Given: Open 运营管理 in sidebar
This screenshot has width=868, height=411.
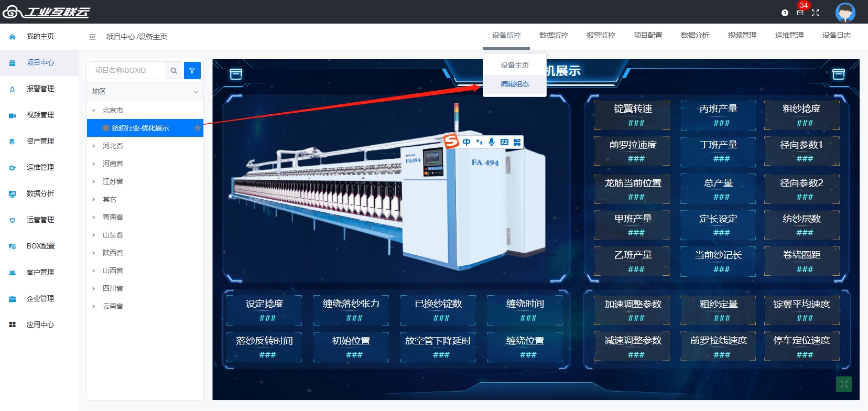Looking at the screenshot, I should point(39,220).
